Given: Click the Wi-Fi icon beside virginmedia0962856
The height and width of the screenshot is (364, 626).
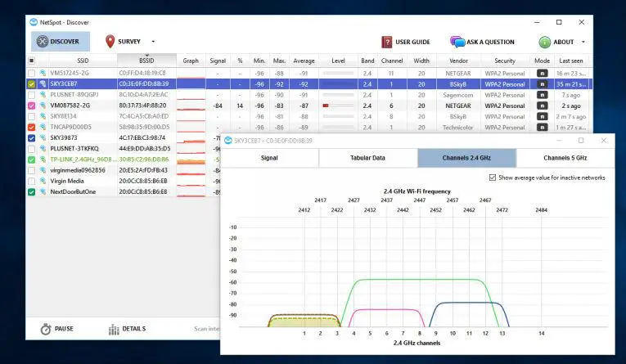Looking at the screenshot, I should tap(43, 170).
